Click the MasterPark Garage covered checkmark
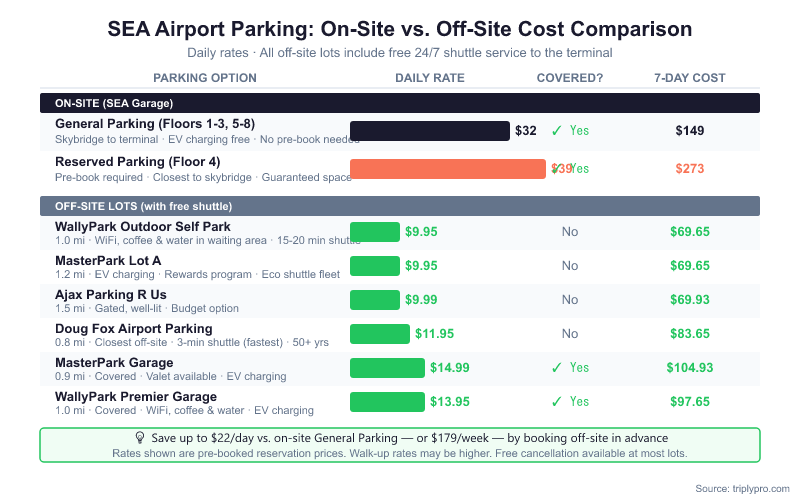The width and height of the screenshot is (800, 500). point(556,368)
